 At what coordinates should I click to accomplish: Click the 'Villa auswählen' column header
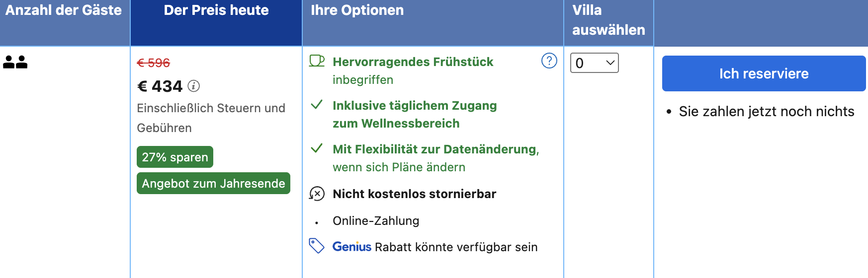click(x=608, y=20)
